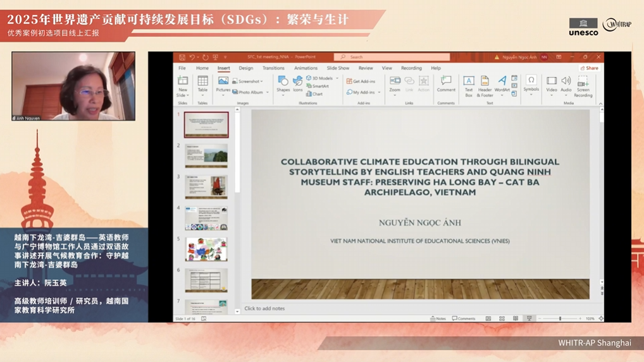
Task: Choose the SmartArt option
Action: click(x=318, y=86)
